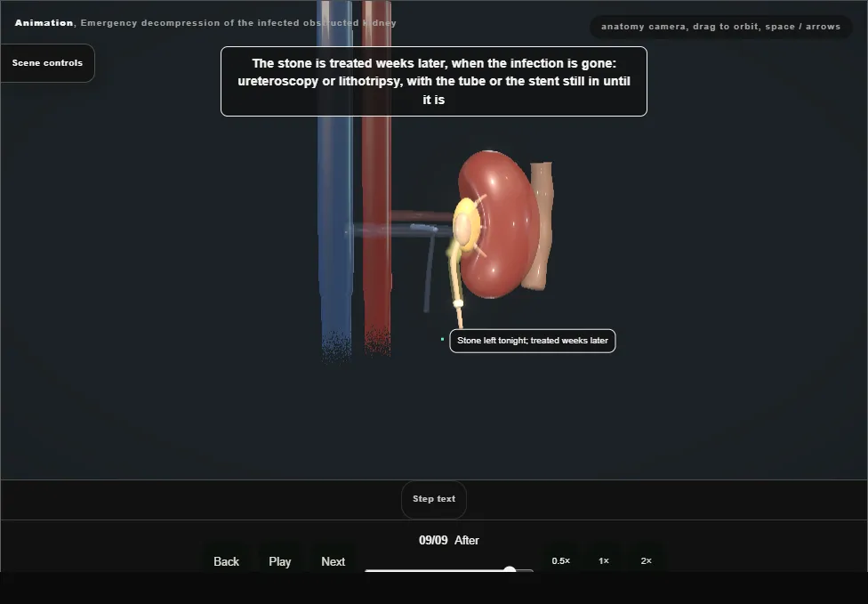The image size is (868, 604).
Task: Toggle the Step text panel
Action: click(x=434, y=499)
